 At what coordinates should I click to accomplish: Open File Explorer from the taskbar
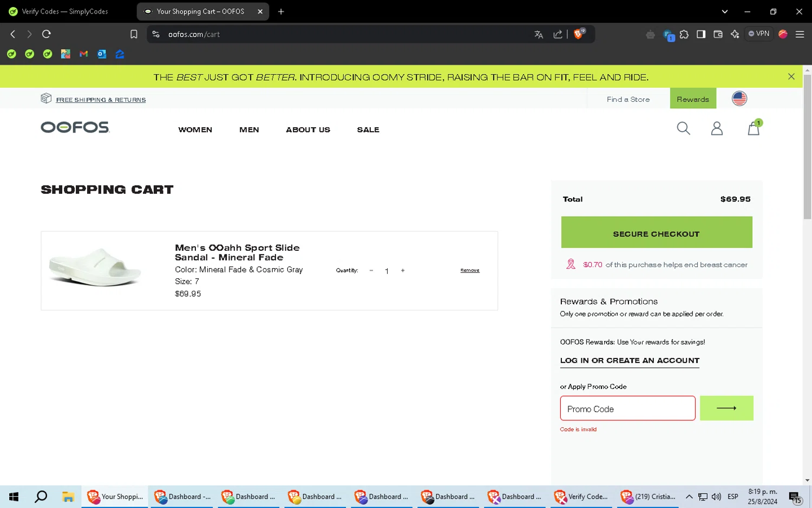tap(68, 497)
